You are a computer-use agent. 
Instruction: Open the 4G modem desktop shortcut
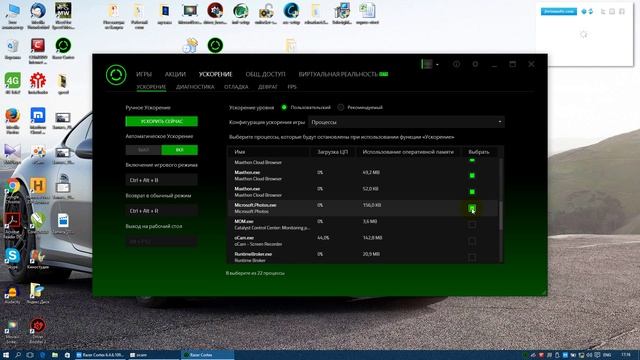coord(13,83)
